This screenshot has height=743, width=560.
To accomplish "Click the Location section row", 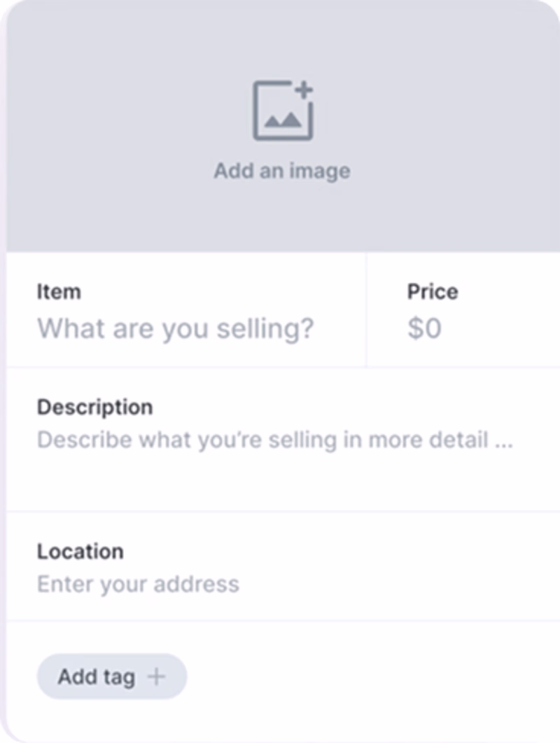I will [x=283, y=566].
